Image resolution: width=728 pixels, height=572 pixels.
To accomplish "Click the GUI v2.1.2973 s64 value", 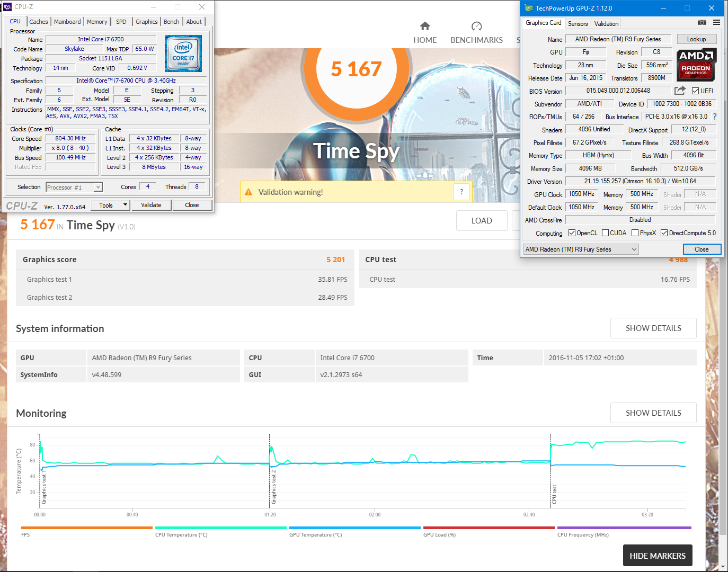I will point(341,375).
